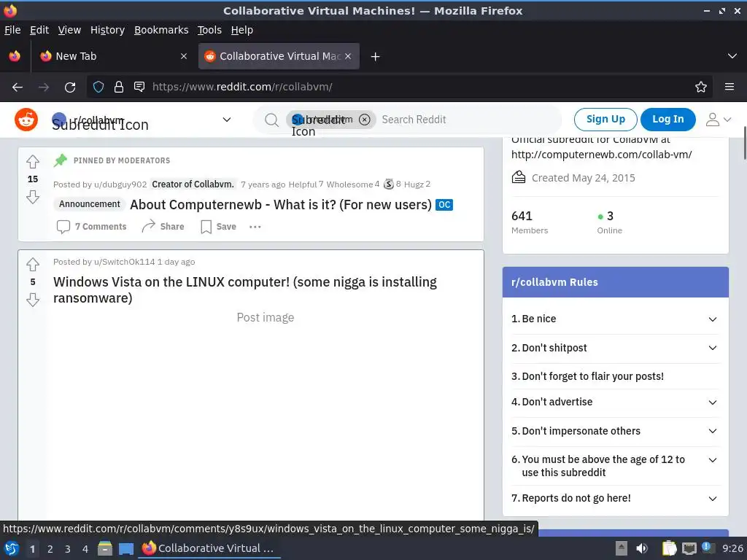
Task: Click the Announcement flair tag
Action: coord(90,204)
